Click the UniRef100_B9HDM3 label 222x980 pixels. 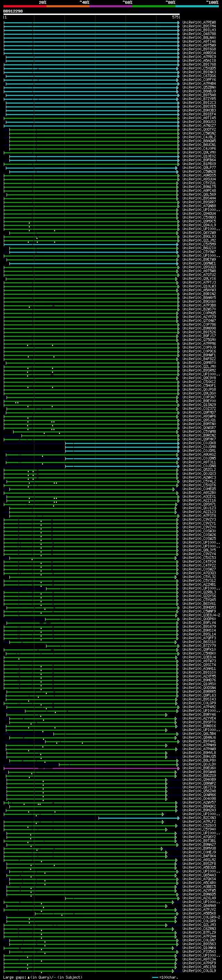click(199, 608)
